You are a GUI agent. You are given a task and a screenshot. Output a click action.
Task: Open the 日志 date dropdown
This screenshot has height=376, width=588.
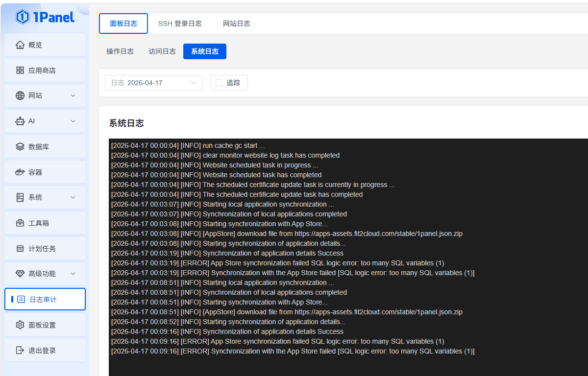pyautogui.click(x=154, y=83)
